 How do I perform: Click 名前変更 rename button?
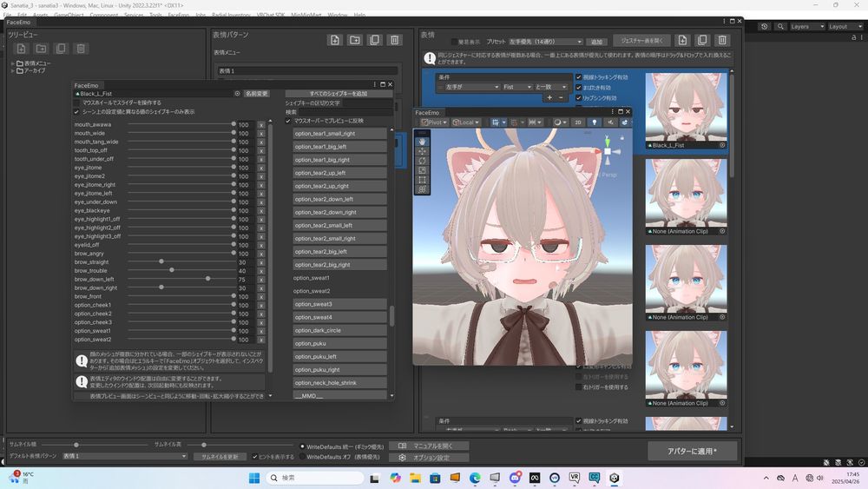click(256, 94)
